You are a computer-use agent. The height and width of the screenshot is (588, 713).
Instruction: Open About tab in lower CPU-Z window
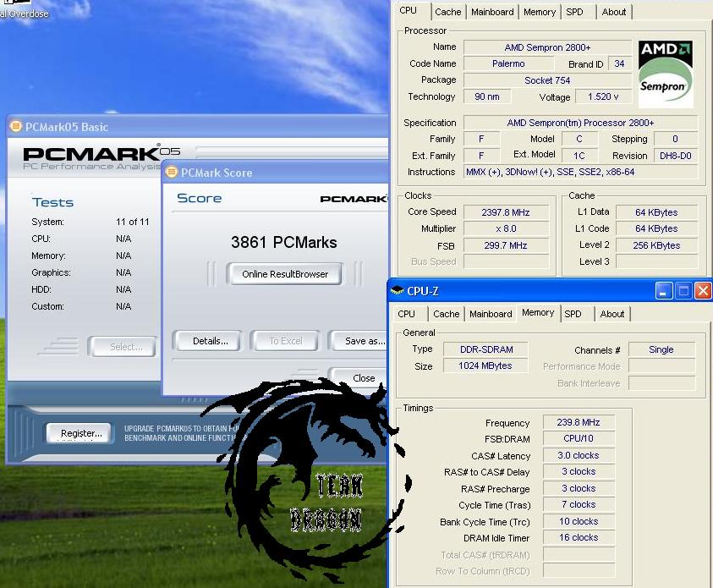click(612, 314)
